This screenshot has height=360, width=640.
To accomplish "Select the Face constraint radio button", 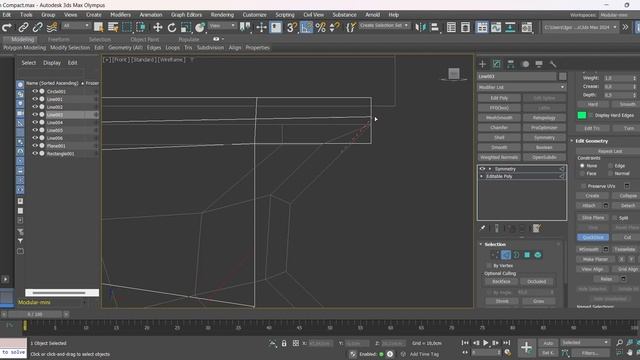I will click(582, 173).
